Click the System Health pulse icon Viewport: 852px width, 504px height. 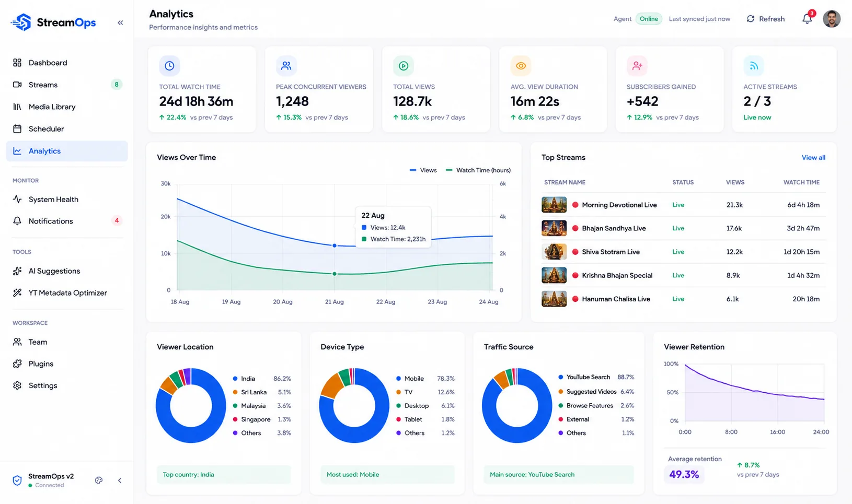pos(17,199)
